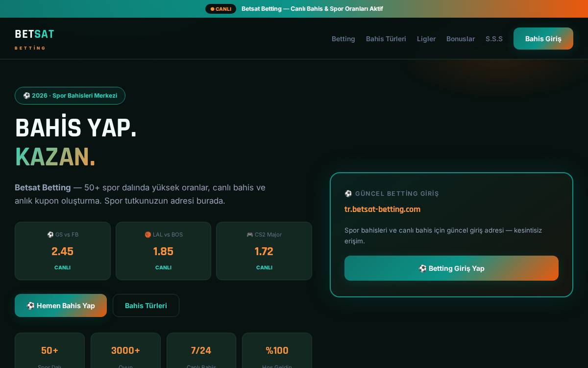Image resolution: width=588 pixels, height=368 pixels.
Task: Click the basketball icon beside LAL vs BOS
Action: (148, 235)
